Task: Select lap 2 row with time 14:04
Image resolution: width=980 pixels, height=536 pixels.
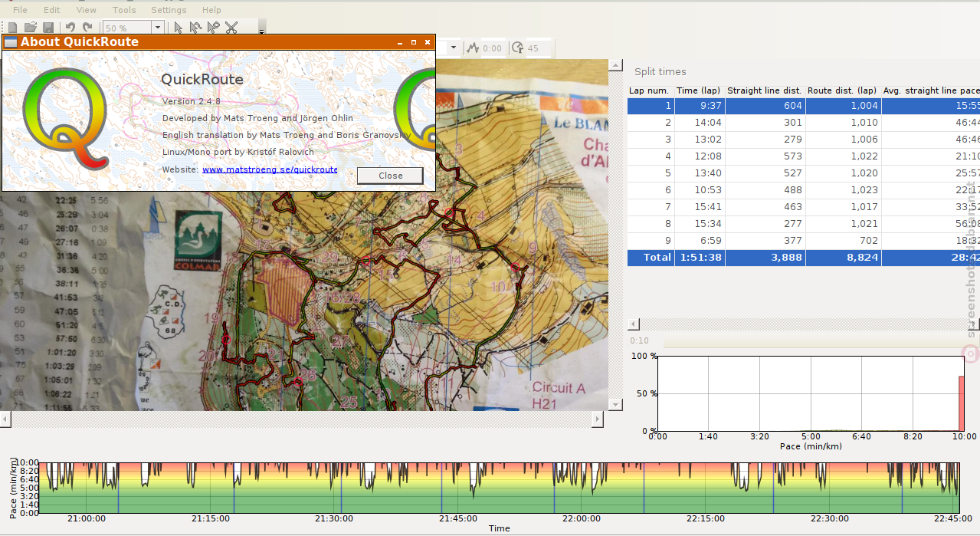Action: click(804, 123)
